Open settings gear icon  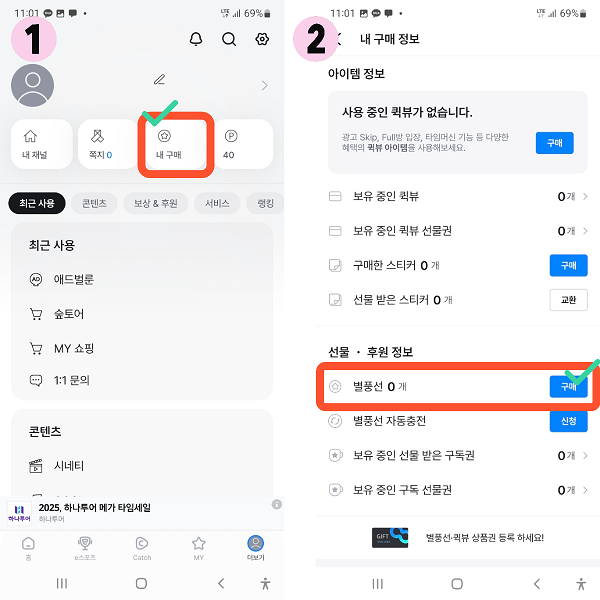point(262,39)
